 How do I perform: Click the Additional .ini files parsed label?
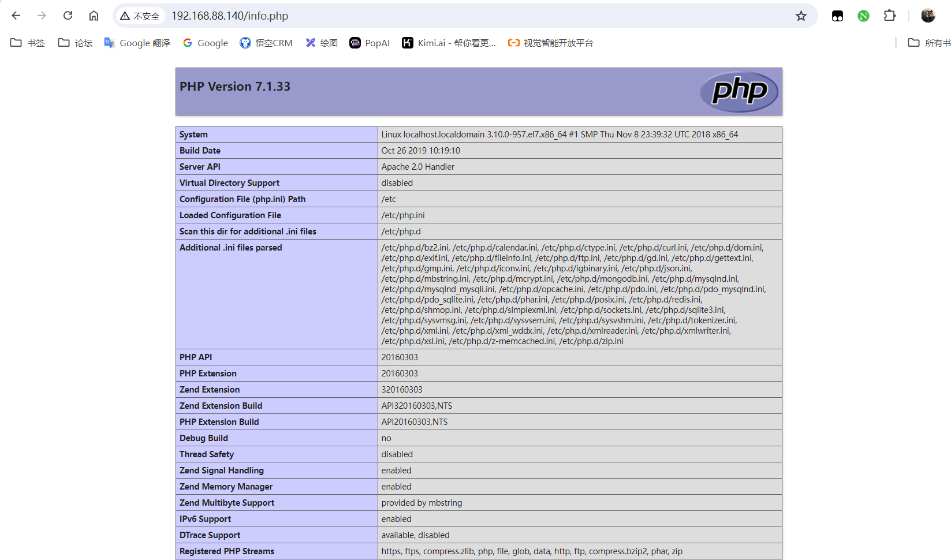(x=230, y=248)
